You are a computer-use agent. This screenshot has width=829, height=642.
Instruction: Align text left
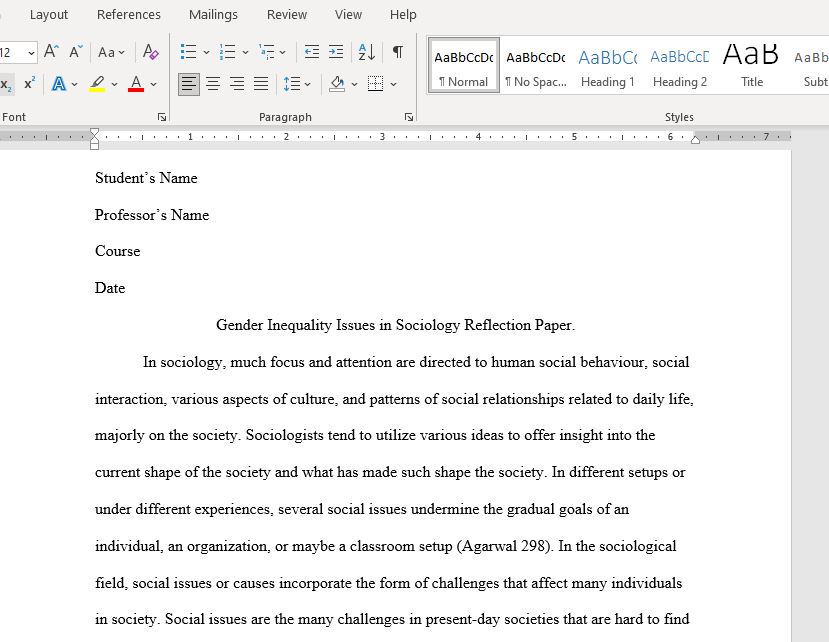coord(189,84)
